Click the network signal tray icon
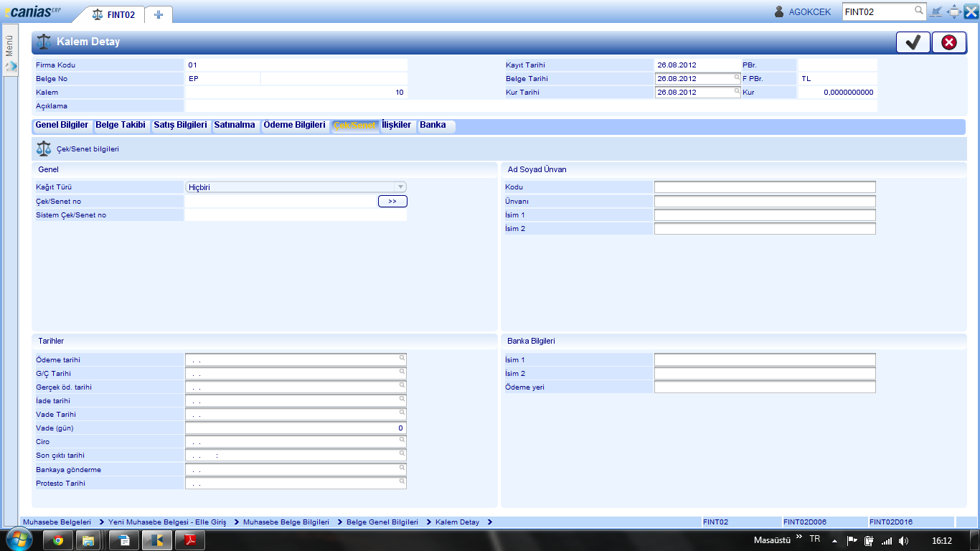 coord(887,540)
